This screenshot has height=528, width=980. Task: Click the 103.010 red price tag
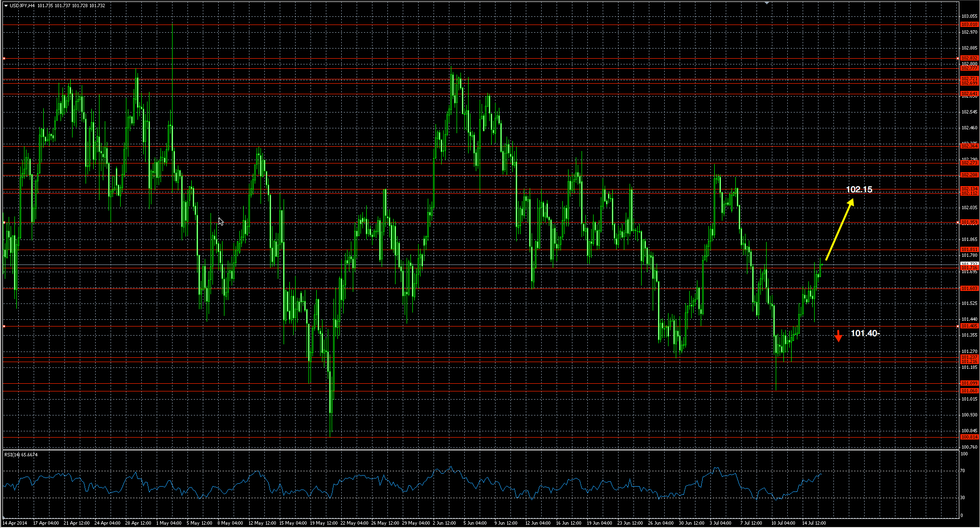(969, 24)
